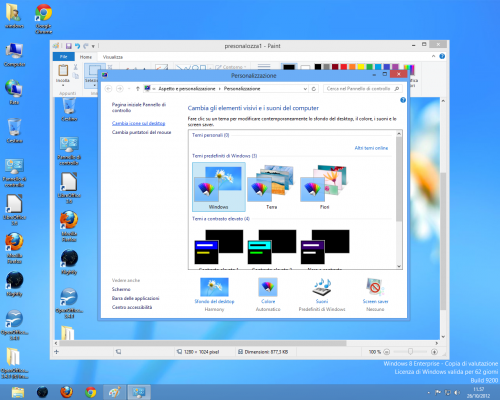Viewport: 500px width, 400px height.
Task: Open Cambia puntatori del mouse link
Action: [141, 132]
